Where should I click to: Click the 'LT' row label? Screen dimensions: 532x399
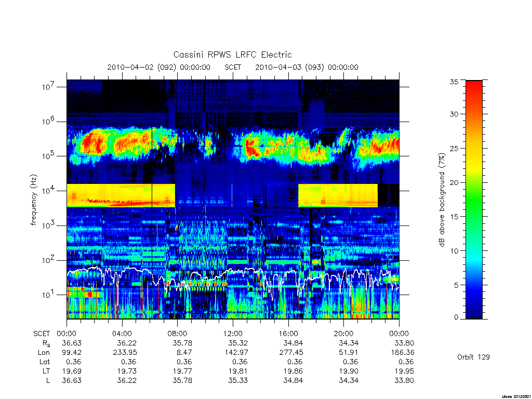tap(46, 371)
